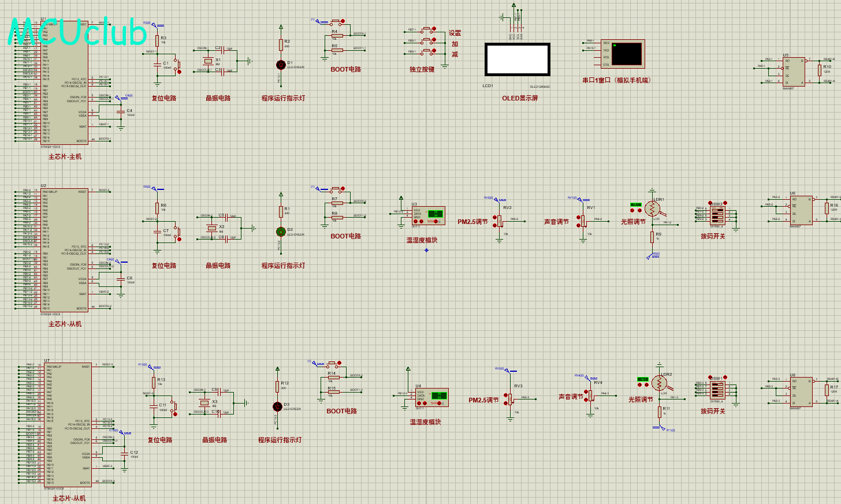Click the 程序运行指示灯 label below D1
The height and width of the screenshot is (504, 841).
point(283,98)
